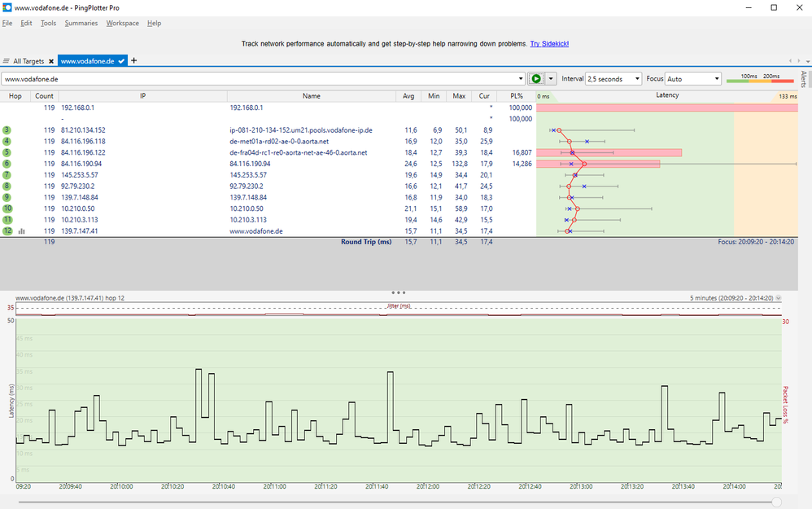
Task: Click the Name column header
Action: pyautogui.click(x=312, y=96)
